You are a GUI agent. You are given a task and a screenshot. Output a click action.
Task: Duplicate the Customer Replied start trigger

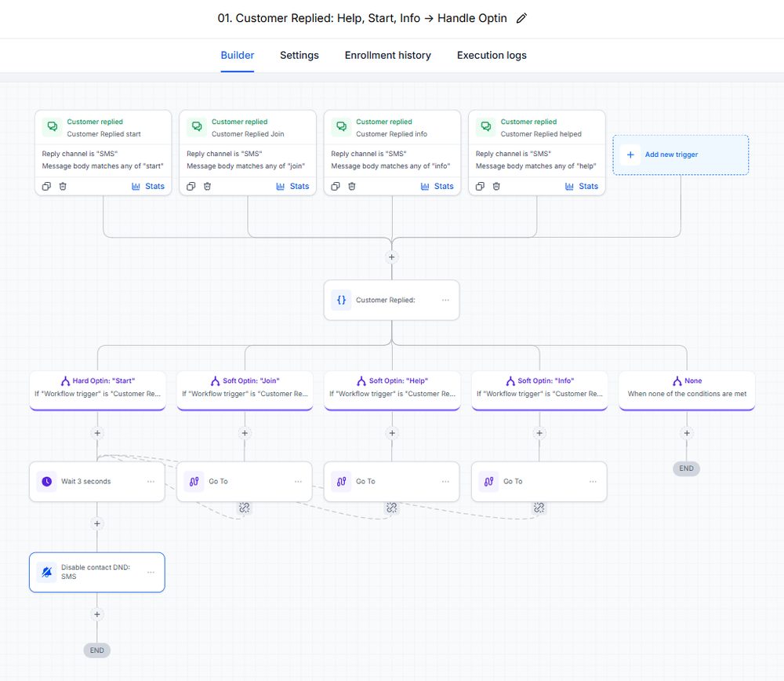(x=46, y=186)
